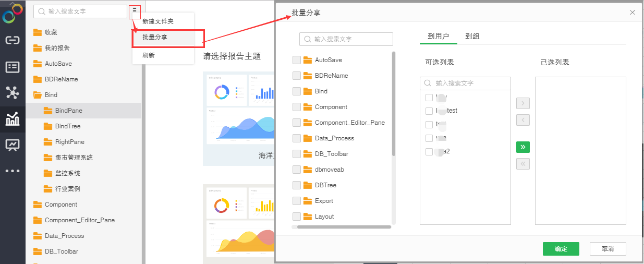This screenshot has height=264, width=644.
Task: Click the double-left remove-all arrow button
Action: click(523, 164)
